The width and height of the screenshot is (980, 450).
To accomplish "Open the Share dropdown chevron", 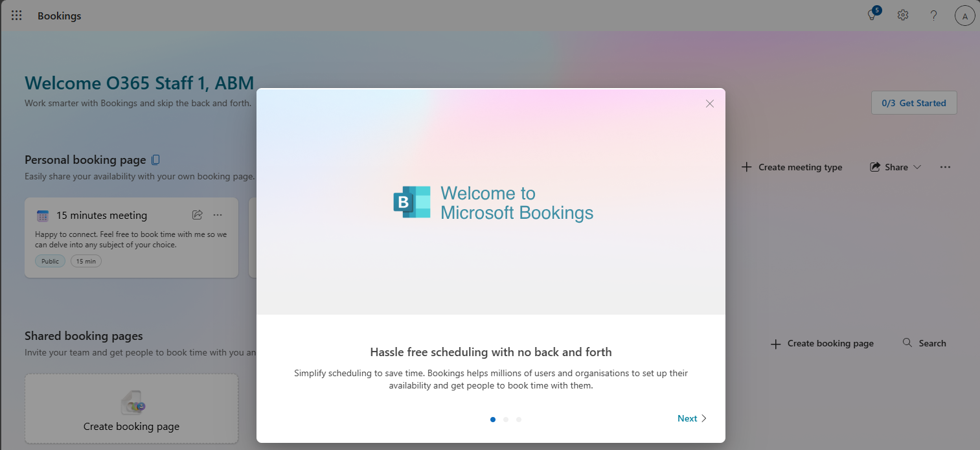I will 917,167.
